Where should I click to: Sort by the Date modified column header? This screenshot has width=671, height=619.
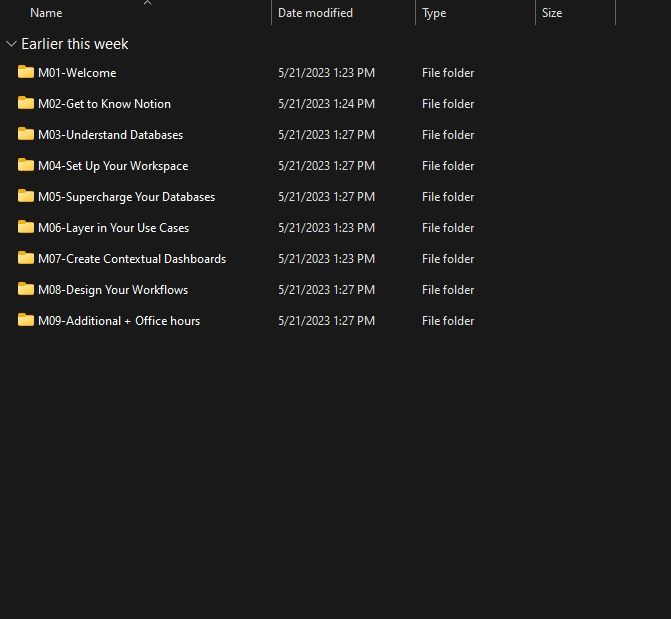(315, 13)
